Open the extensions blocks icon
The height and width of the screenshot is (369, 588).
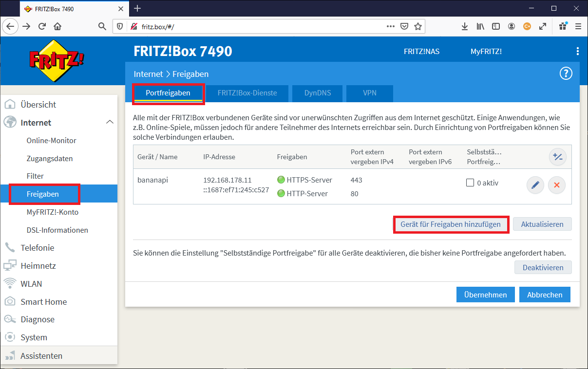tap(563, 26)
